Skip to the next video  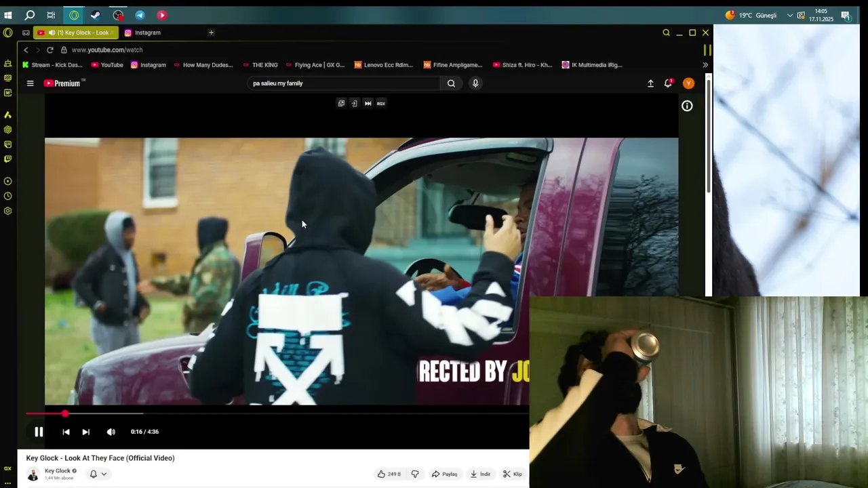pos(85,432)
